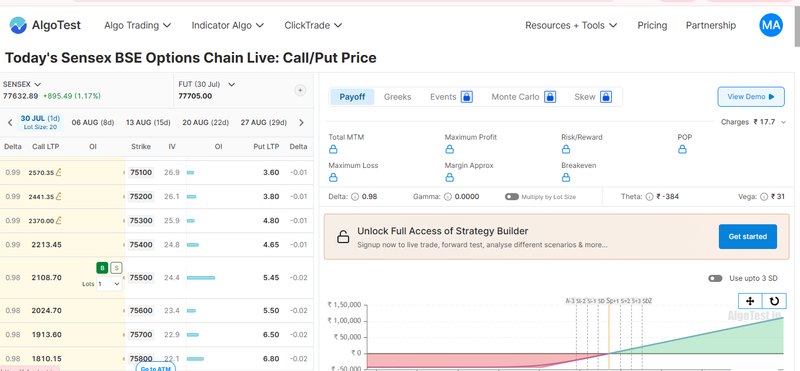800x371 pixels.
Task: Click the bell icon beside 2370.00 call
Action: (x=59, y=220)
